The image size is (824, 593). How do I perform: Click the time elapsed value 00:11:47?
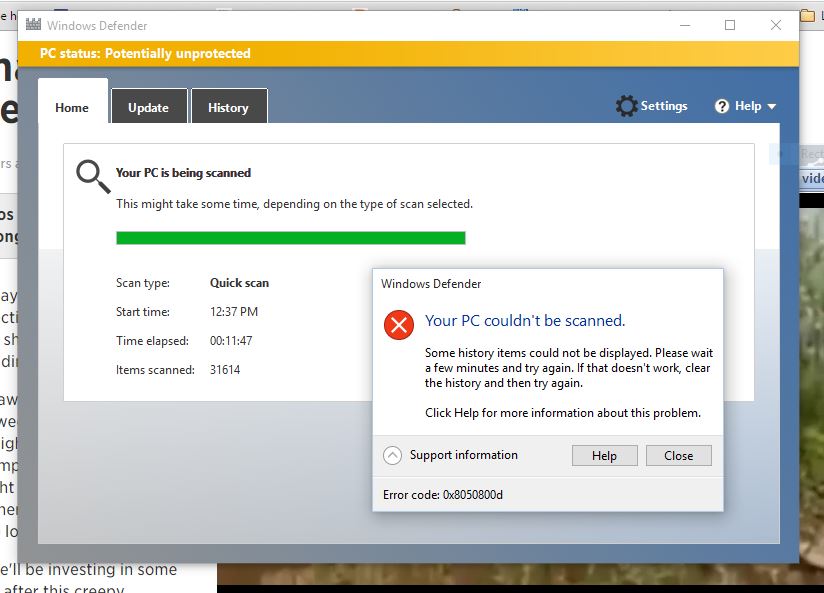(231, 341)
